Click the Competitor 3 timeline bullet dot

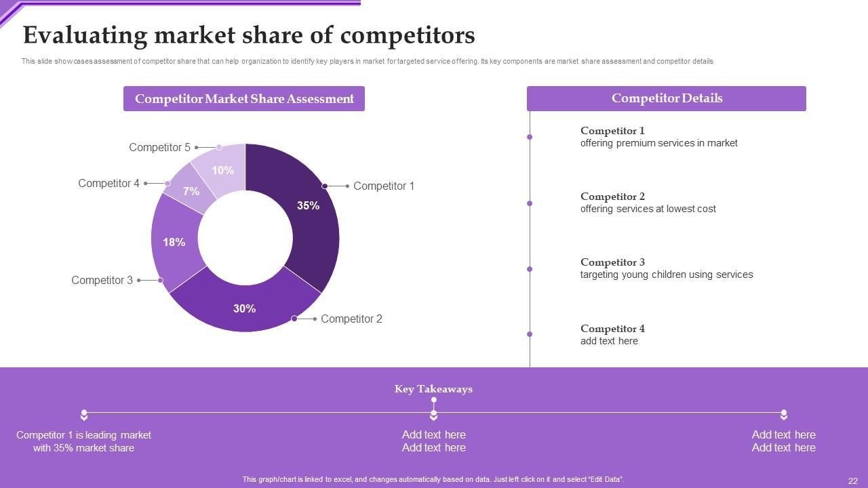[x=530, y=269]
